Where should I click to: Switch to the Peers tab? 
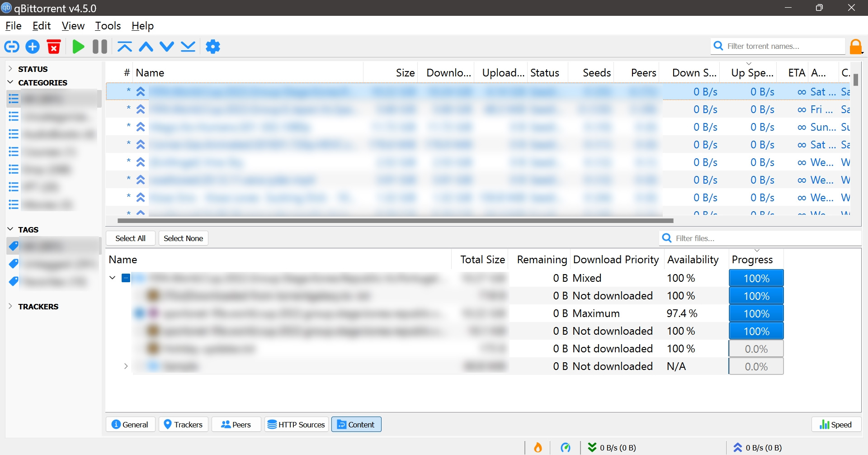click(236, 424)
